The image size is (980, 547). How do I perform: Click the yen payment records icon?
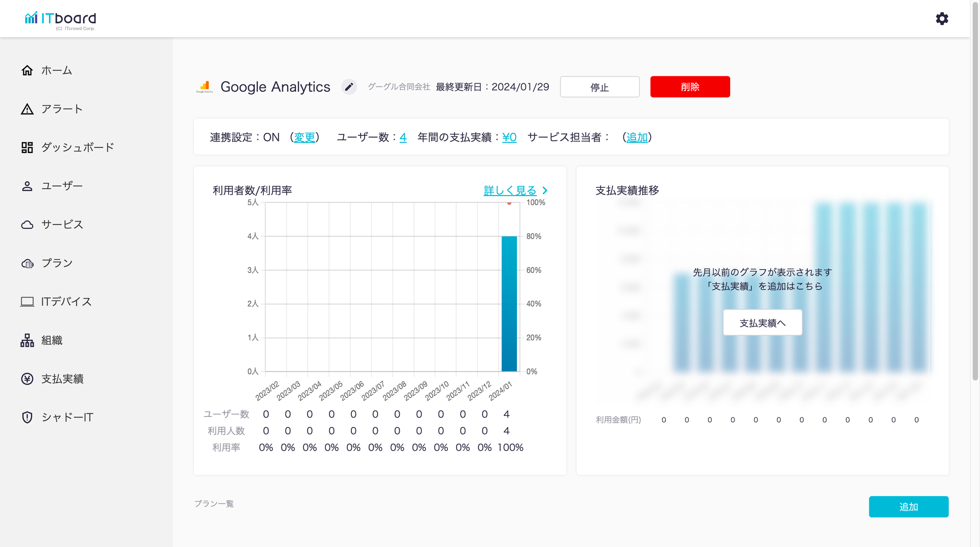[27, 379]
